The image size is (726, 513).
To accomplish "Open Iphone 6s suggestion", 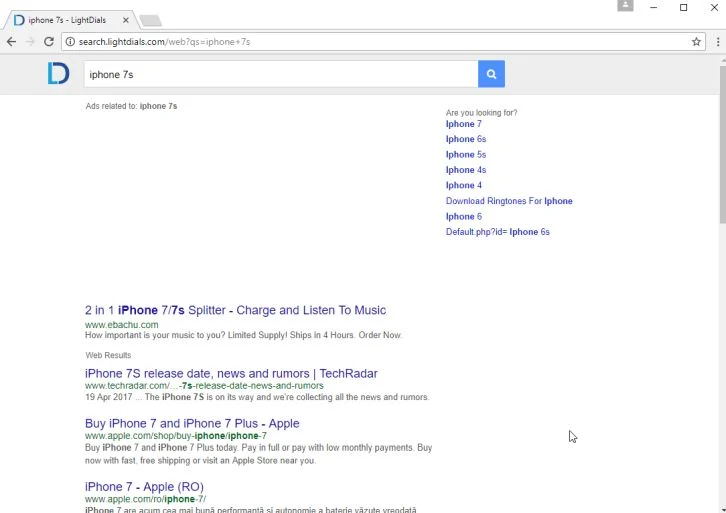I will point(466,139).
